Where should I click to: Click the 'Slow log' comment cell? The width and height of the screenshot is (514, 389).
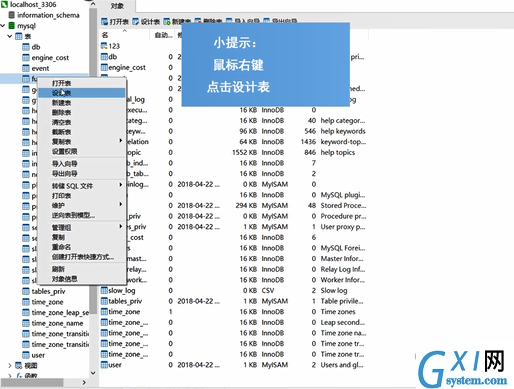(x=334, y=290)
